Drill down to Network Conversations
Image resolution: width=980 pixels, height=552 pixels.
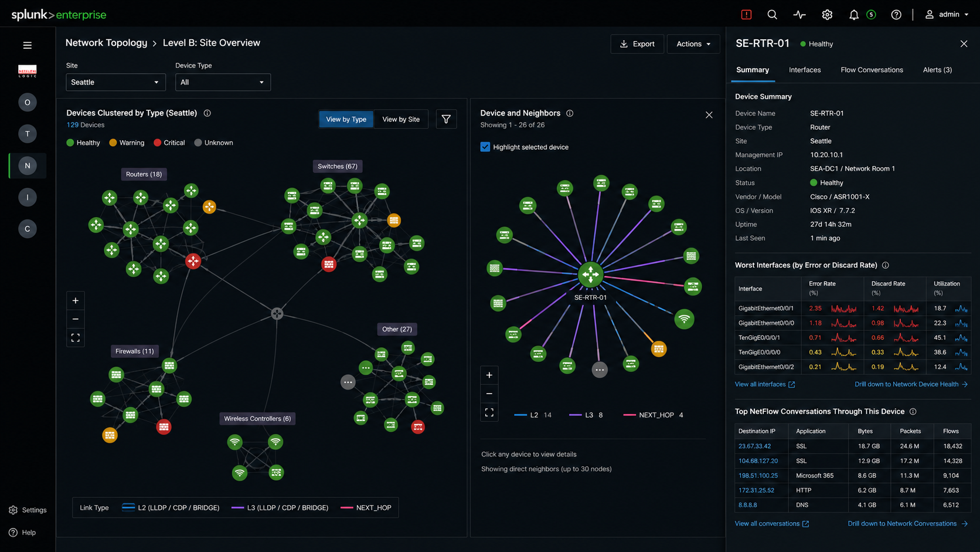pos(907,523)
